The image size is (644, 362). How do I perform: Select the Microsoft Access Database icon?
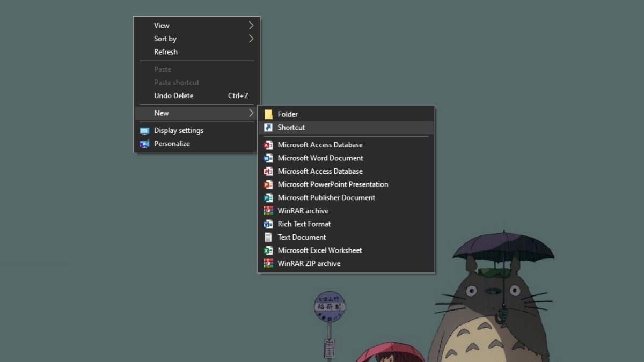[268, 144]
